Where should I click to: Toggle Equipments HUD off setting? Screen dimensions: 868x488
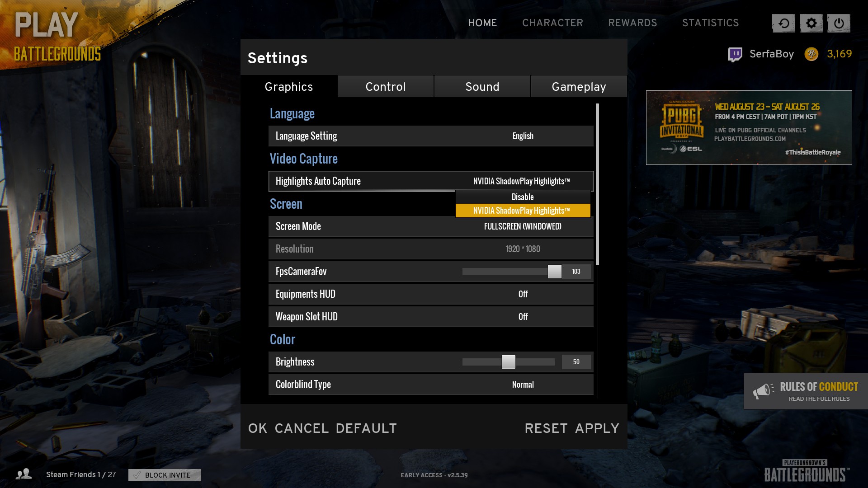click(522, 293)
